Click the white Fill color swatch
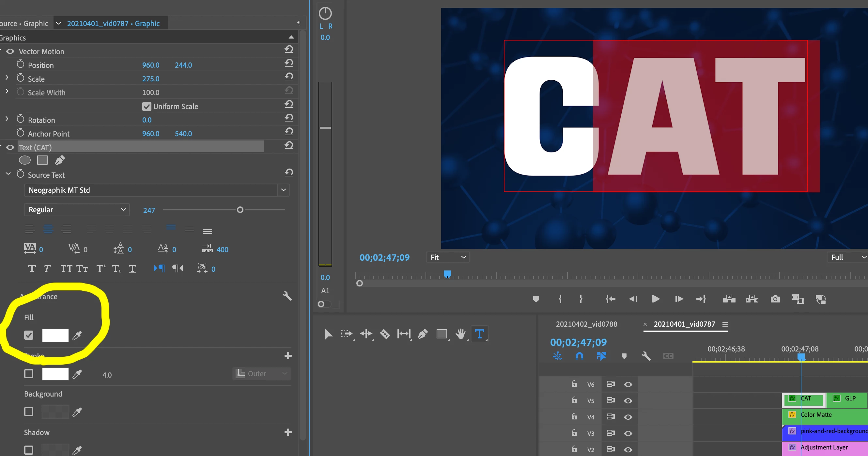 pyautogui.click(x=55, y=335)
